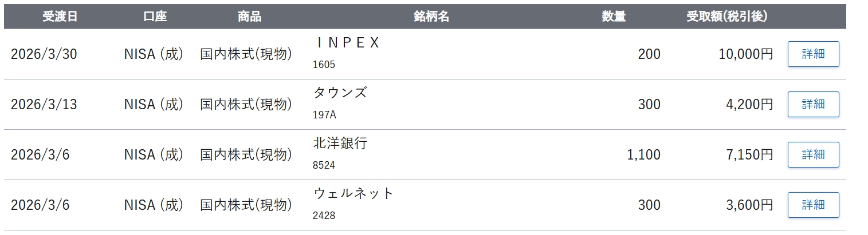Select the 口座 column header

[155, 17]
